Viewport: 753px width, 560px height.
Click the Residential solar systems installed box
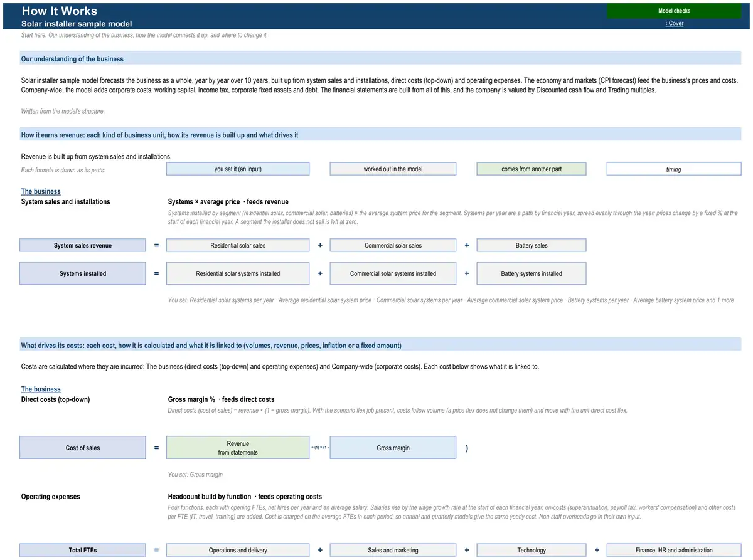(238, 274)
